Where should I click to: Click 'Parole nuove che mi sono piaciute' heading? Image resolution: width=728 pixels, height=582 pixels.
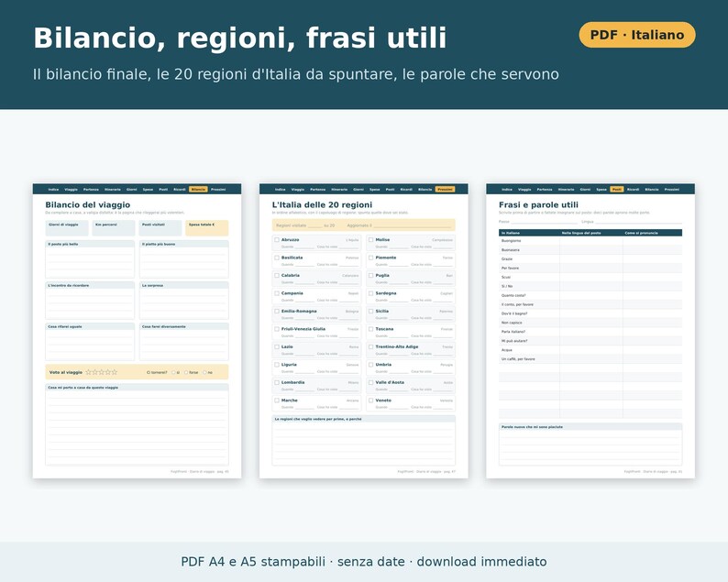(532, 427)
